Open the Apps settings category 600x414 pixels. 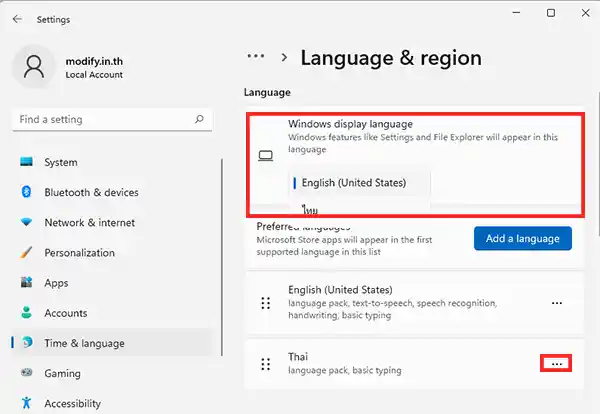(x=56, y=283)
